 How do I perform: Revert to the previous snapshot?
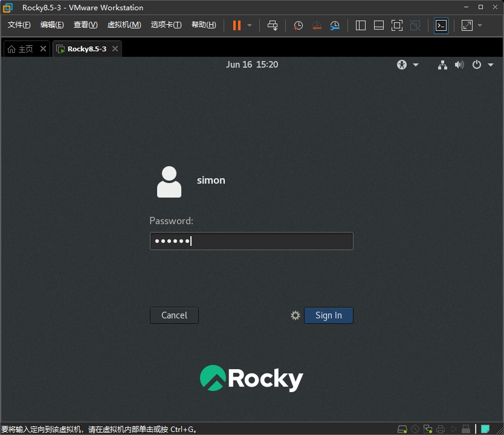pyautogui.click(x=317, y=25)
